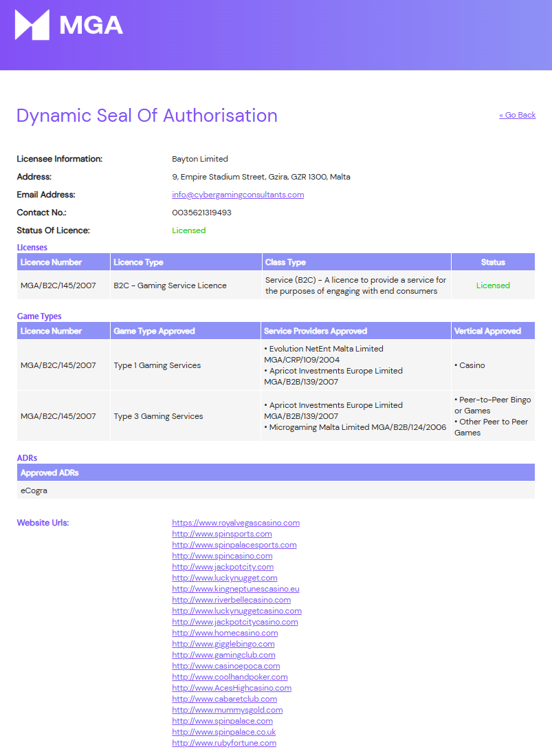Select the eCogra ADR entry
The height and width of the screenshot is (756, 552).
tap(34, 491)
